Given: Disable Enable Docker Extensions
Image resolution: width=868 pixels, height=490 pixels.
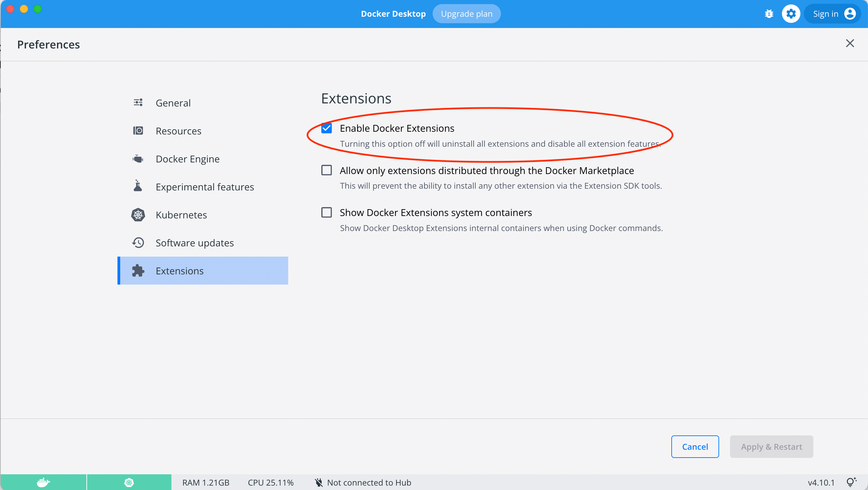Looking at the screenshot, I should pos(326,128).
